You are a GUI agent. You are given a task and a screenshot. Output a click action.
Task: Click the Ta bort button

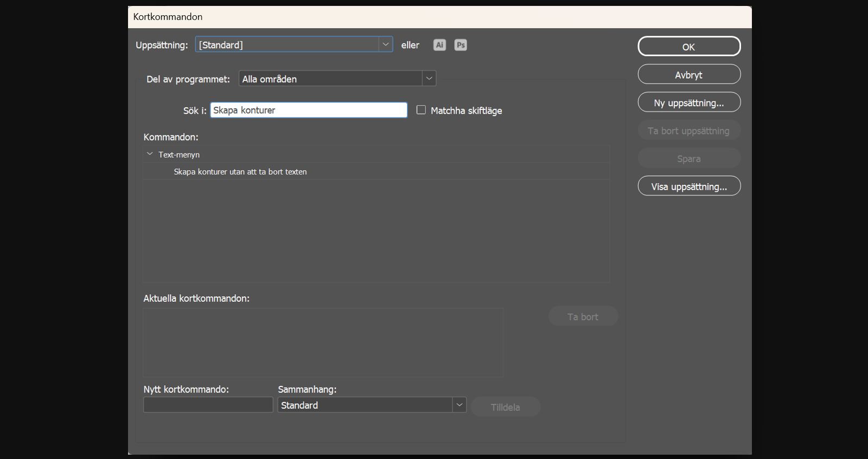pos(583,316)
